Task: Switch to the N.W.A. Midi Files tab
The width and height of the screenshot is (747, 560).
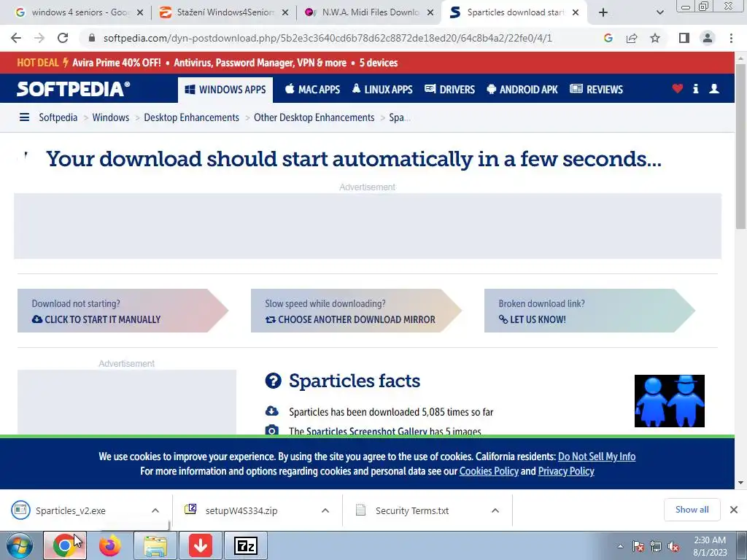Action: (x=370, y=12)
